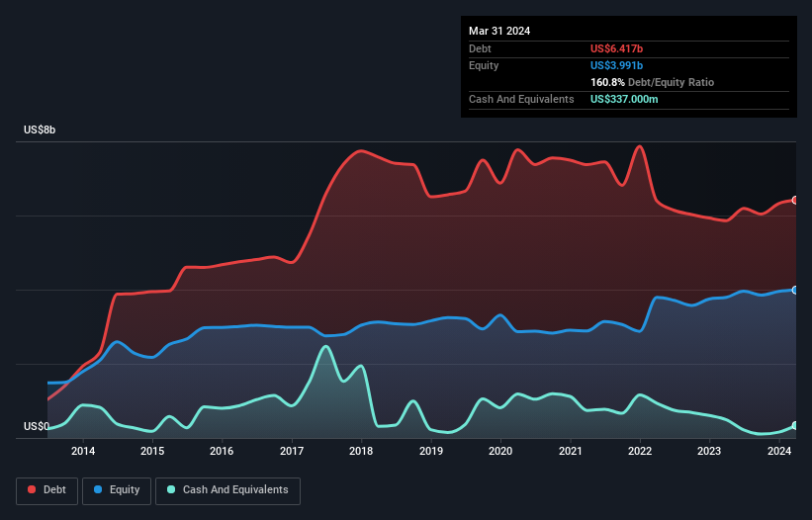This screenshot has height=520, width=812.
Task: Select the blue Equity endpoint marker at 2024
Action: coord(795,291)
